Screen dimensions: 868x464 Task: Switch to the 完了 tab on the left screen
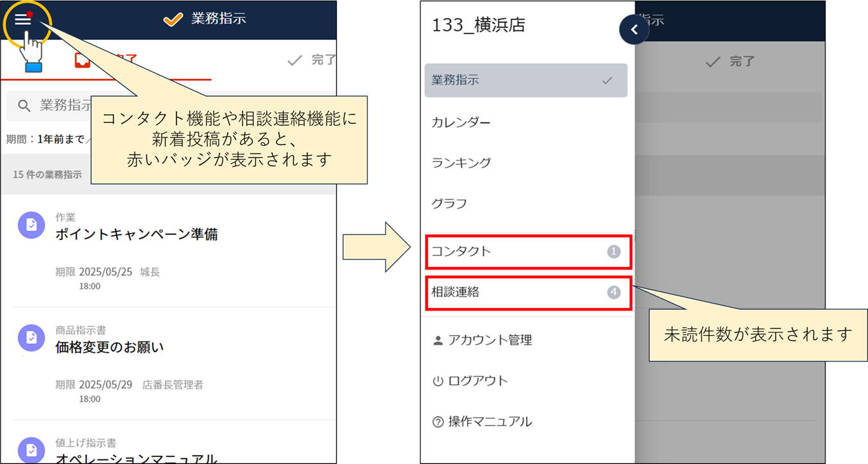pos(312,60)
